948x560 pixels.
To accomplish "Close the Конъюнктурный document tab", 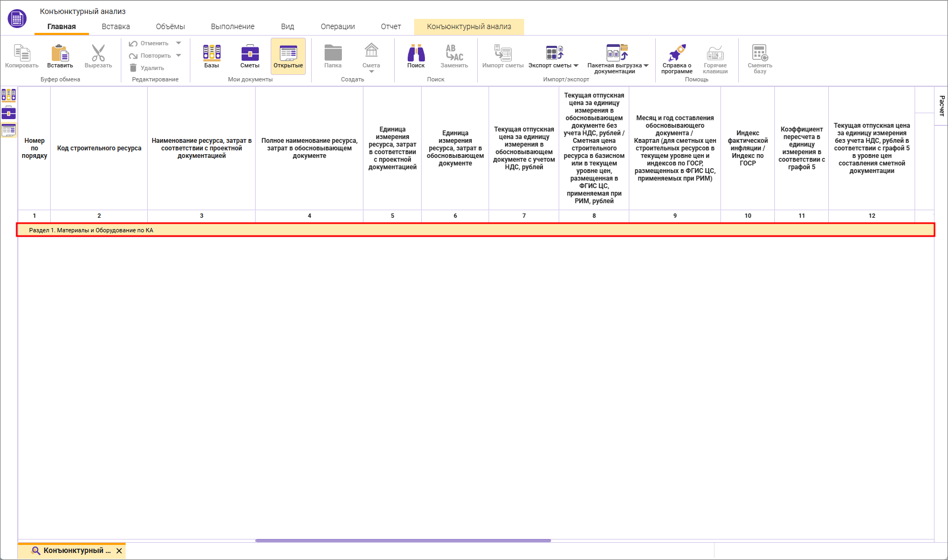I will 119,551.
